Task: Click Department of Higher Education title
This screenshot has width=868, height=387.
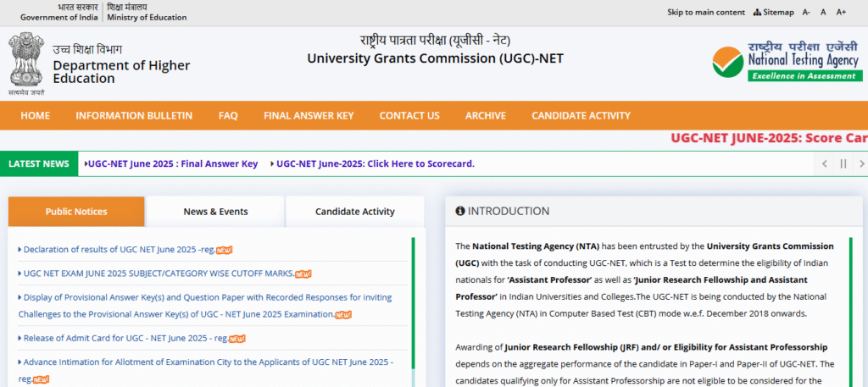Action: point(121,72)
